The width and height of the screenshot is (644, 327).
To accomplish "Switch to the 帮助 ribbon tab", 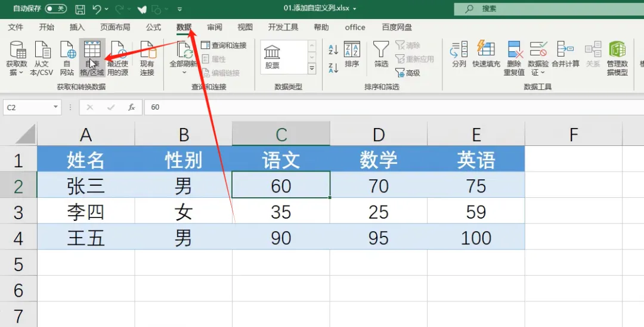I will pos(321,27).
